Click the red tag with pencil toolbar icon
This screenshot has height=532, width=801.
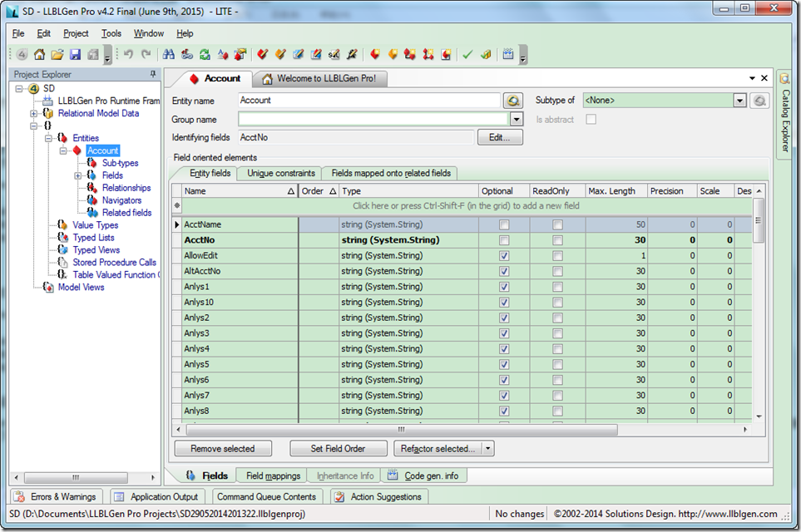point(263,54)
